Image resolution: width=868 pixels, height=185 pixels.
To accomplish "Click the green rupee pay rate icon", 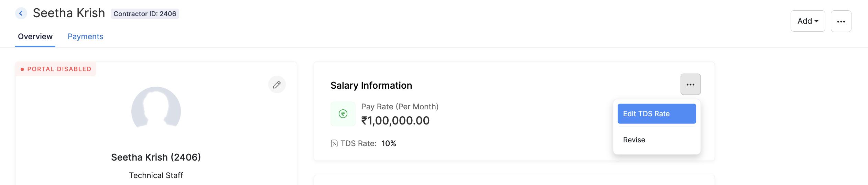I will (x=343, y=114).
